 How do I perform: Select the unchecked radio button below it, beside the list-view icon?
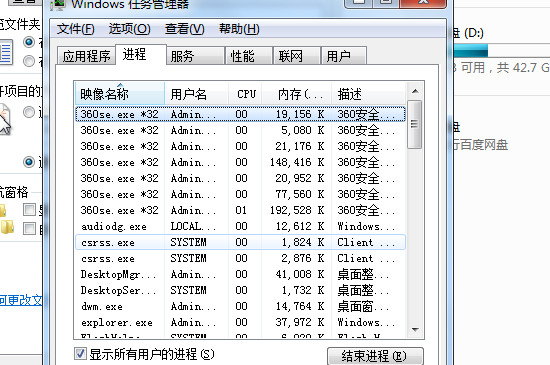[x=29, y=61]
